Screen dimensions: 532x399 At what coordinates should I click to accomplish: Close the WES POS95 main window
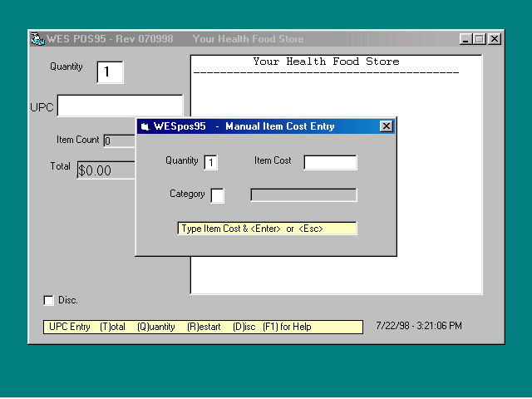pyautogui.click(x=495, y=39)
